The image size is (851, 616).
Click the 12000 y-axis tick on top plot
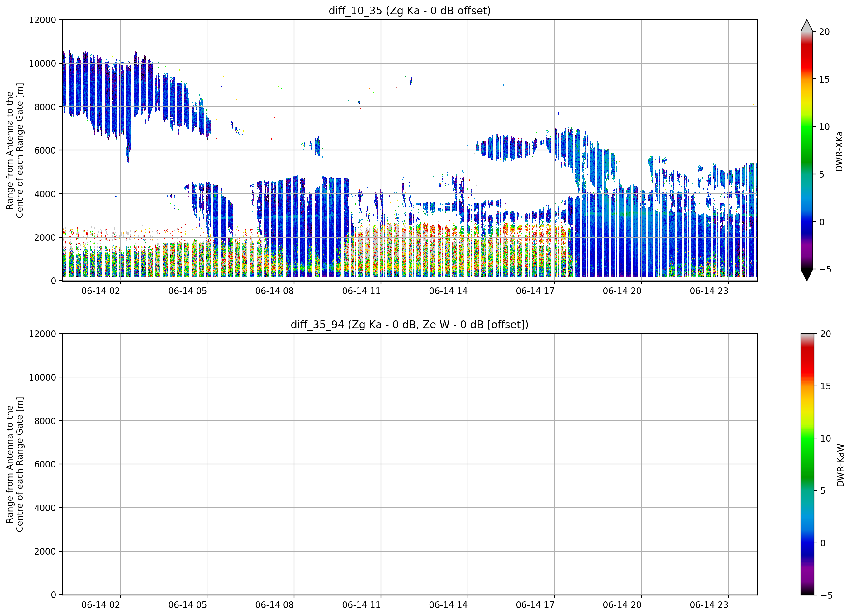click(x=42, y=20)
